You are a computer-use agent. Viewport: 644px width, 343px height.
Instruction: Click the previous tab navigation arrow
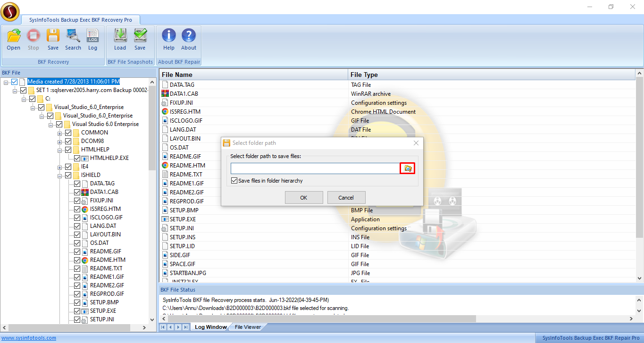point(170,327)
